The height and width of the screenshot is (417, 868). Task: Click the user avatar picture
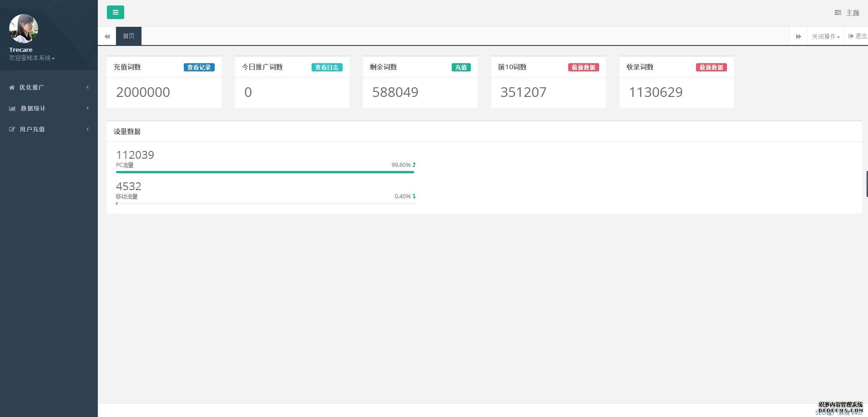point(23,29)
